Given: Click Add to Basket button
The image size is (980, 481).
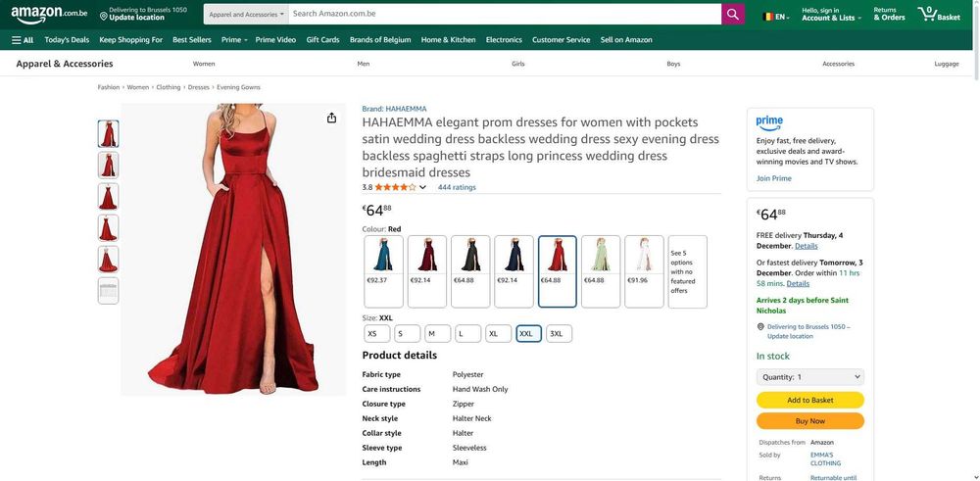Looking at the screenshot, I should (x=810, y=400).
